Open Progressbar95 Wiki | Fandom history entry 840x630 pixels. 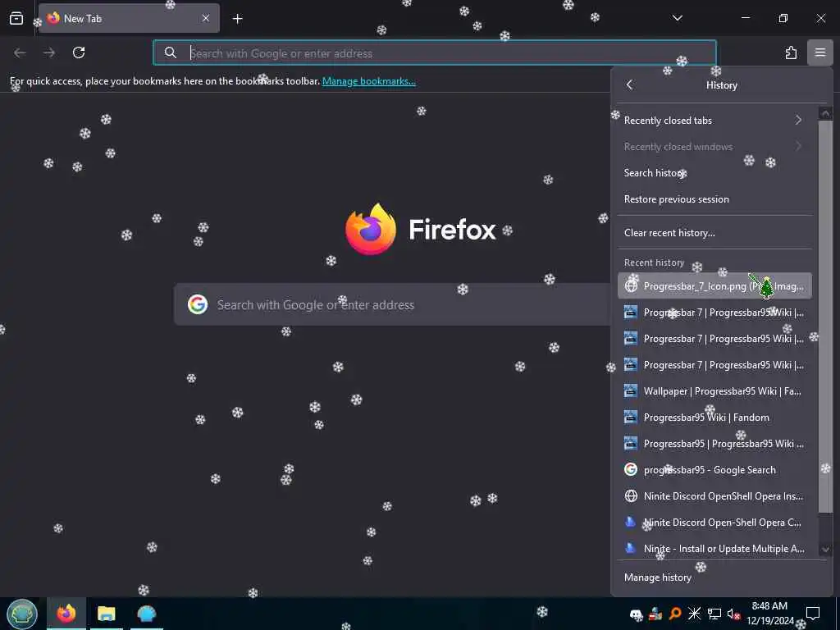click(714, 417)
